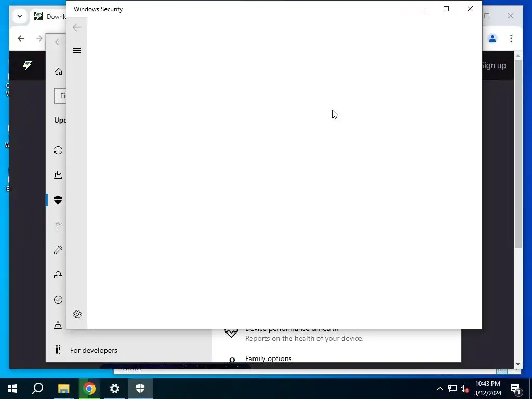The image size is (532, 399).
Task: Click the Sign up link on webpage
Action: click(x=494, y=65)
